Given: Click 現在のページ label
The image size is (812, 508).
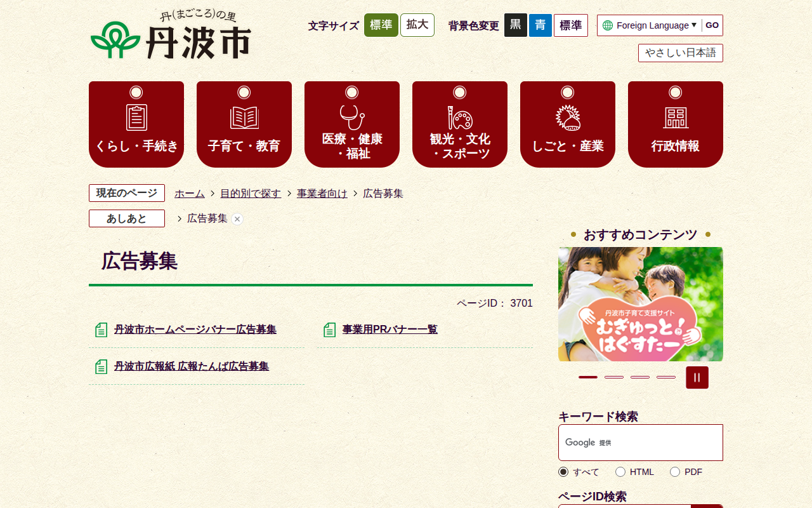Looking at the screenshot, I should pyautogui.click(x=127, y=193).
